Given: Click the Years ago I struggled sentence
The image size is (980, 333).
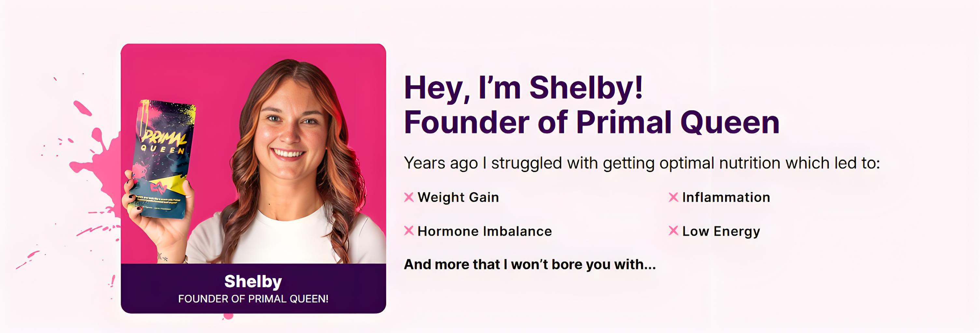Looking at the screenshot, I should pos(641,163).
